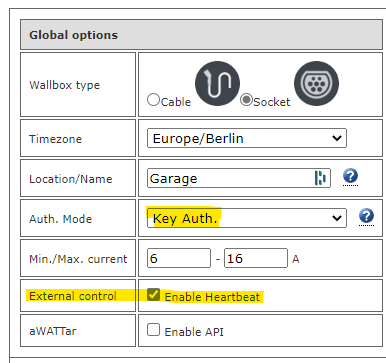
Task: Disable the Enable Heartbeat checkbox
Action: (153, 295)
